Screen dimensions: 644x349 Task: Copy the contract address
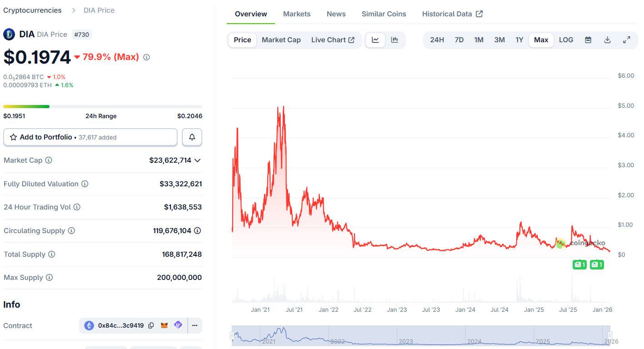(x=151, y=325)
